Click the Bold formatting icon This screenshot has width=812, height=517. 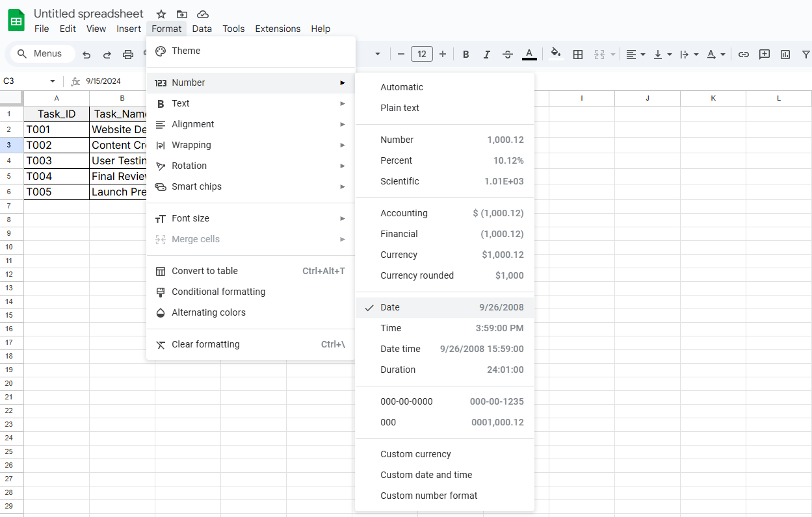[465, 55]
